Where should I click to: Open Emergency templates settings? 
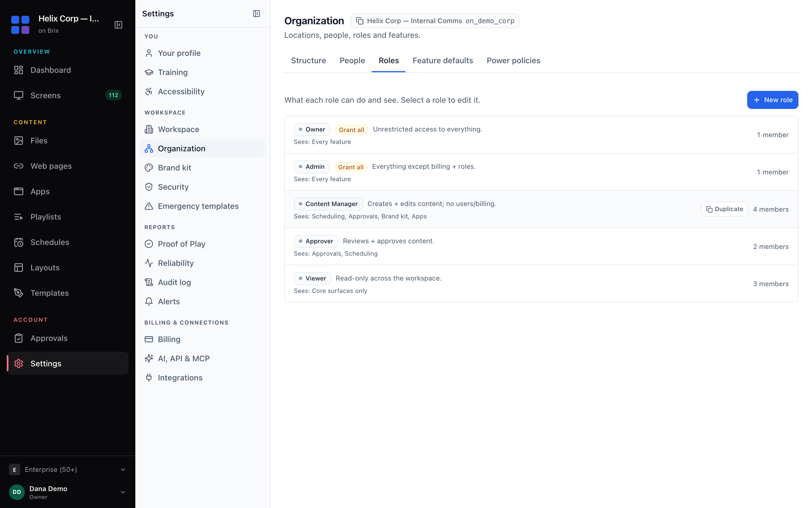pyautogui.click(x=203, y=206)
